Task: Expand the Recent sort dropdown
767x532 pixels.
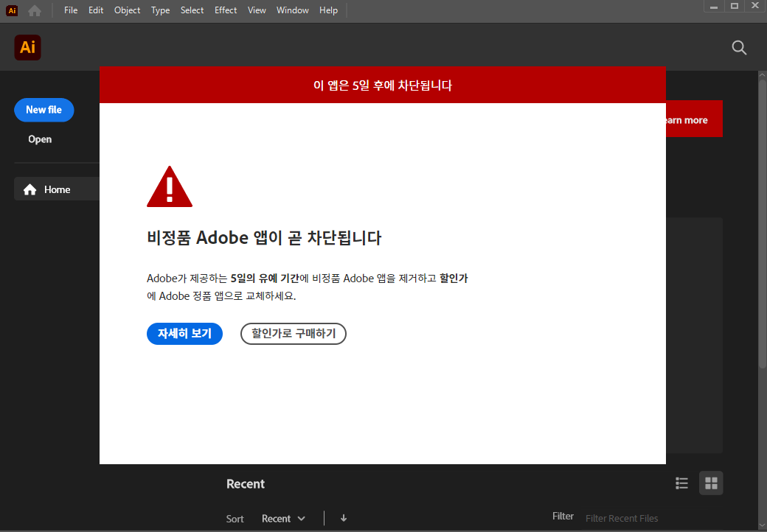Action: click(x=283, y=518)
